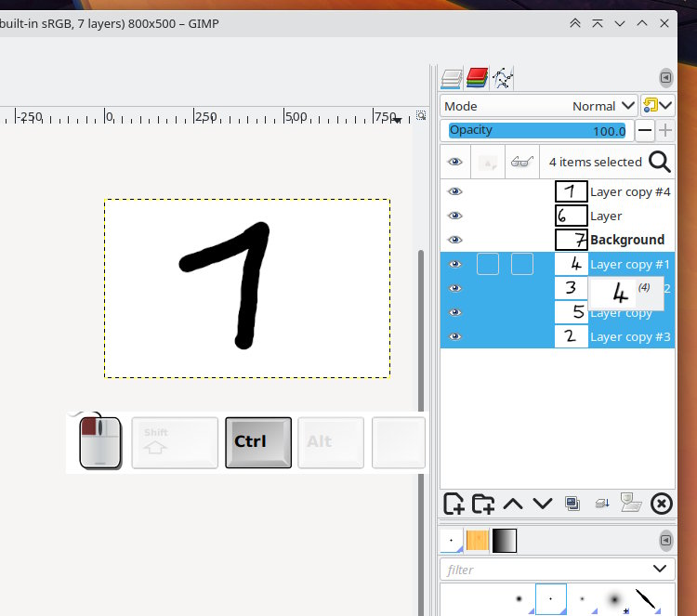Switch to the Channels tab
697x616 pixels.
coord(477,78)
